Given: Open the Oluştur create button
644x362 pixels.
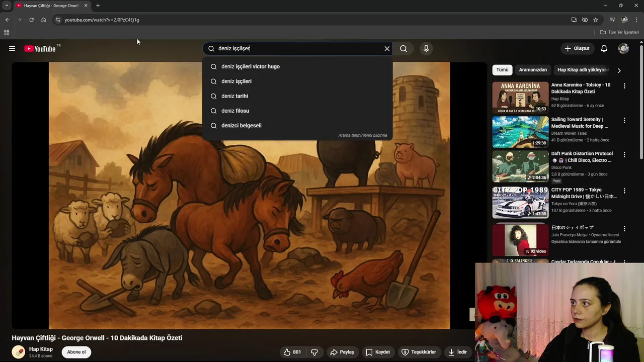Looking at the screenshot, I should click(x=577, y=49).
